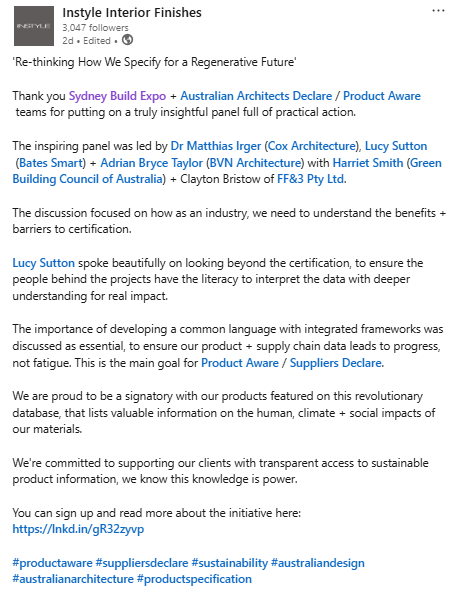Open the Sydney Build Expo mention
This screenshot has width=458, height=597.
(117, 96)
